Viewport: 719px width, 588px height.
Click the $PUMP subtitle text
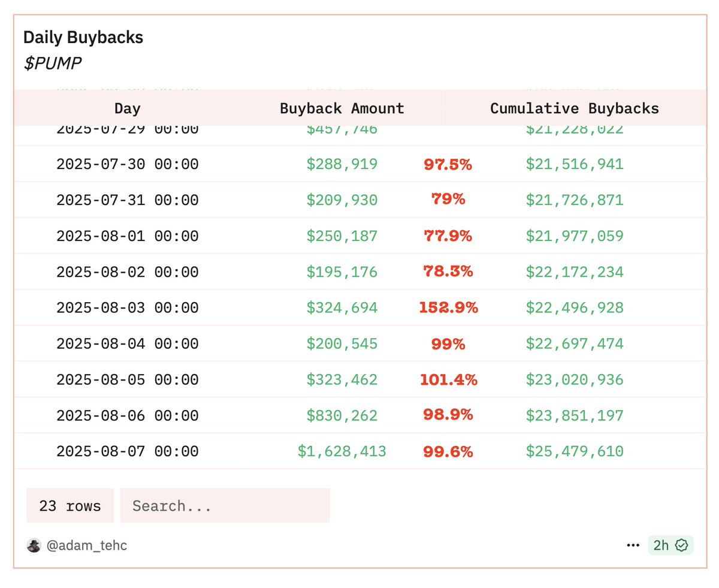tap(53, 64)
